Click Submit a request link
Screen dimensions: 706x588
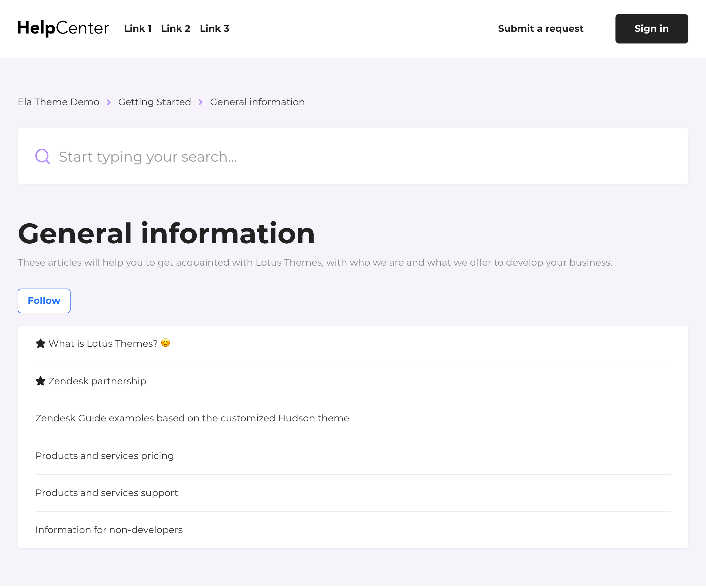pos(541,29)
